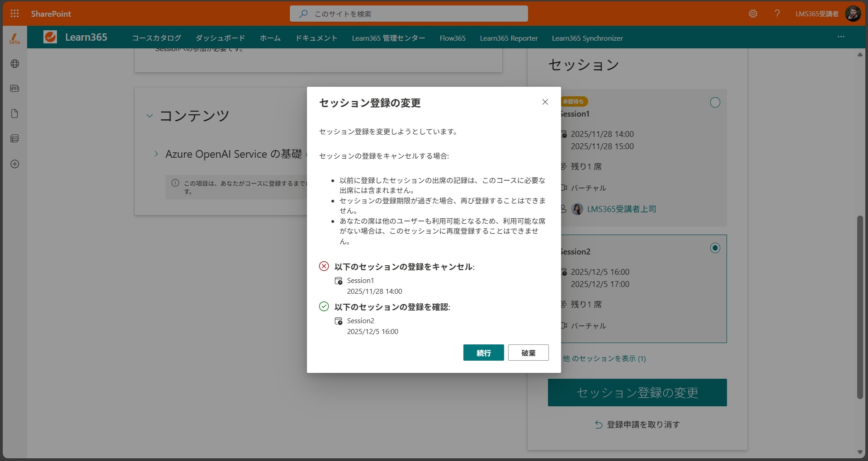The image size is (868, 461).
Task: Open コースカタログ navigation item
Action: point(156,38)
